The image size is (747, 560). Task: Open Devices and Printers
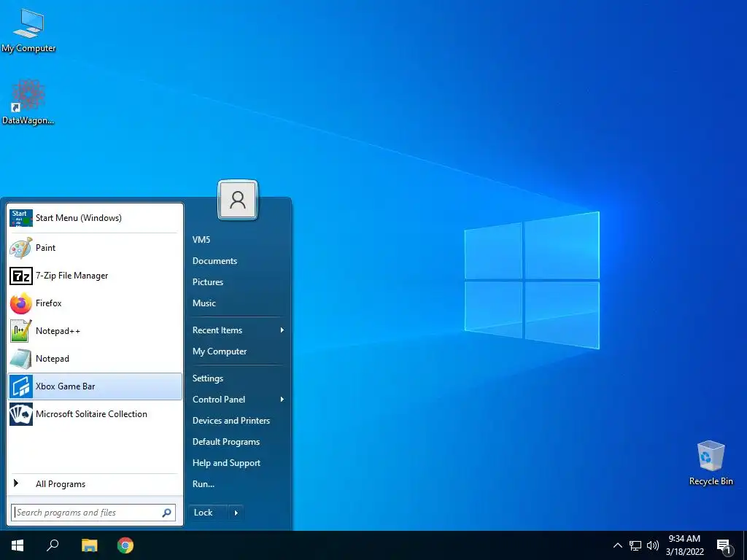(231, 421)
